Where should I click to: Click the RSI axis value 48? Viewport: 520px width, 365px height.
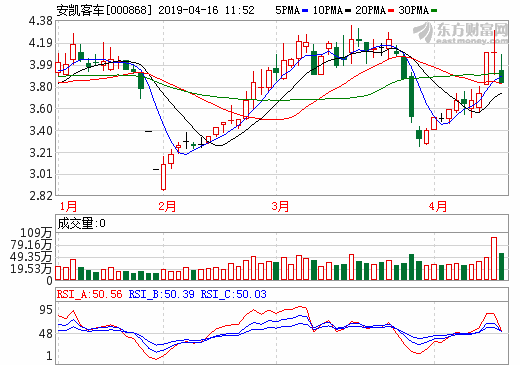pyautogui.click(x=46, y=334)
